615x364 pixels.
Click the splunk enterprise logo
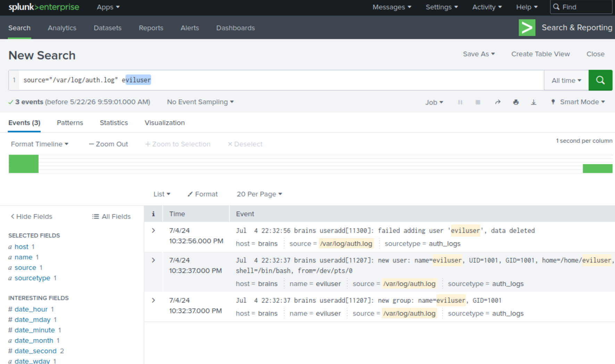coord(44,7)
